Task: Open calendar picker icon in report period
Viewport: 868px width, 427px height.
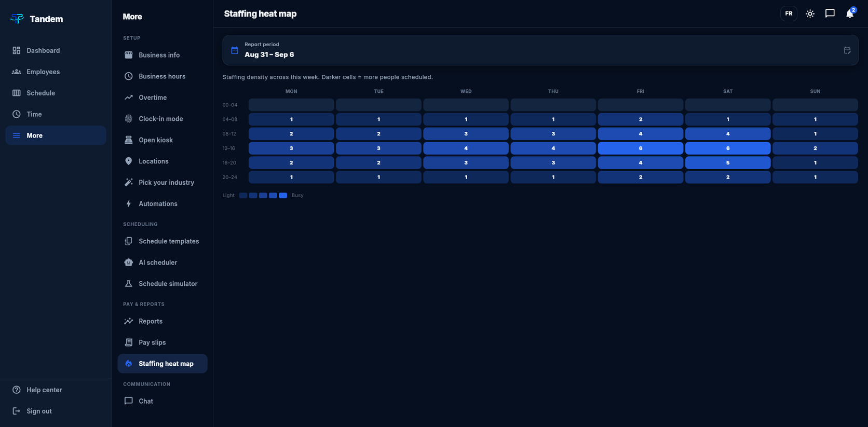Action: (x=847, y=50)
